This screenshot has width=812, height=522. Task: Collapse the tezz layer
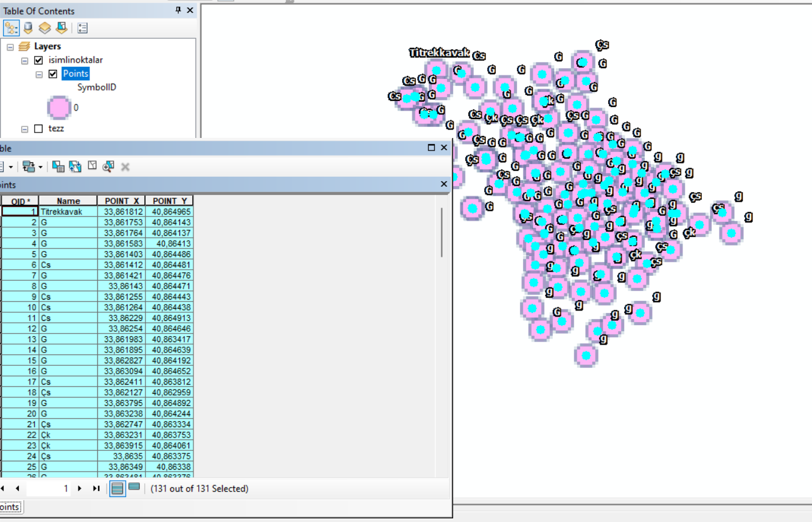coord(25,129)
